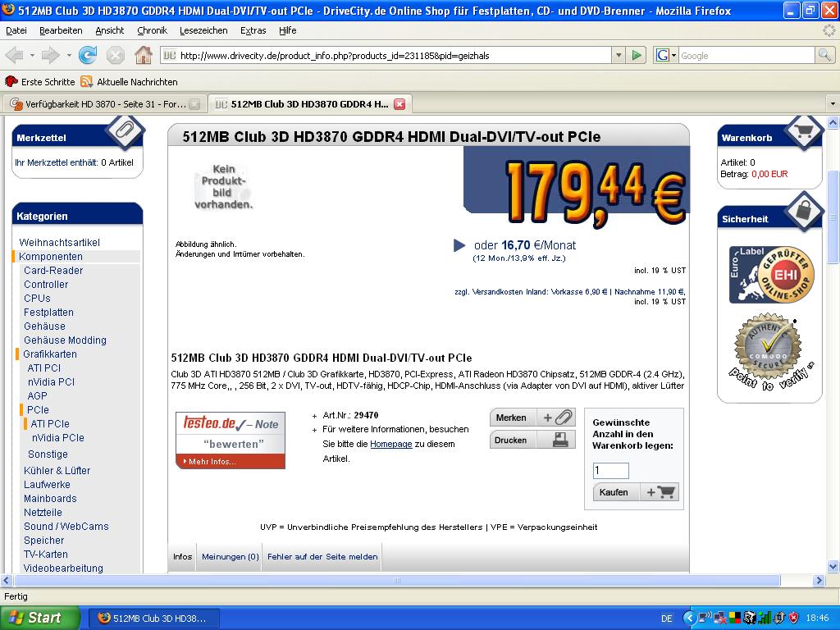
Task: Click the horizontal scrollbar thumb
Action: 397,580
